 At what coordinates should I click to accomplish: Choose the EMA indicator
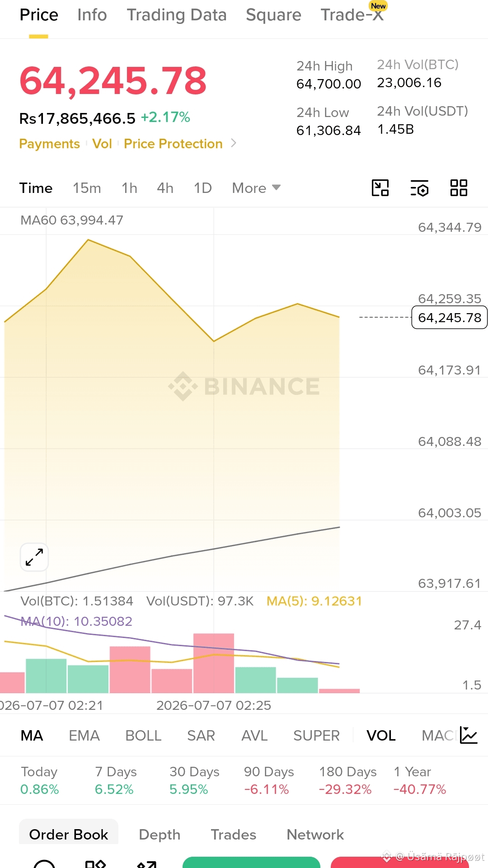pyautogui.click(x=84, y=736)
